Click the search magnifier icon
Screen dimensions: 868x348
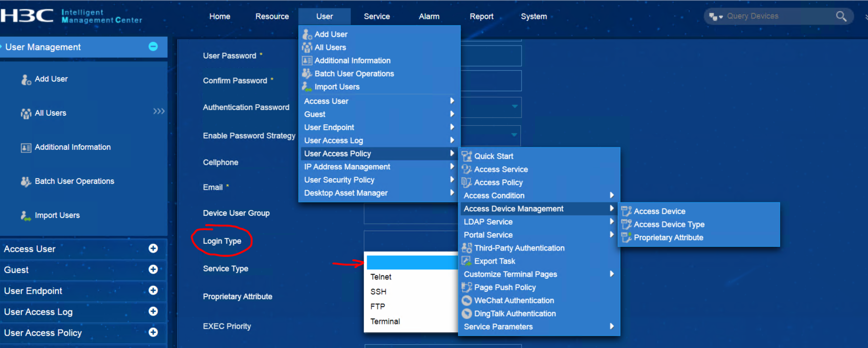click(841, 16)
